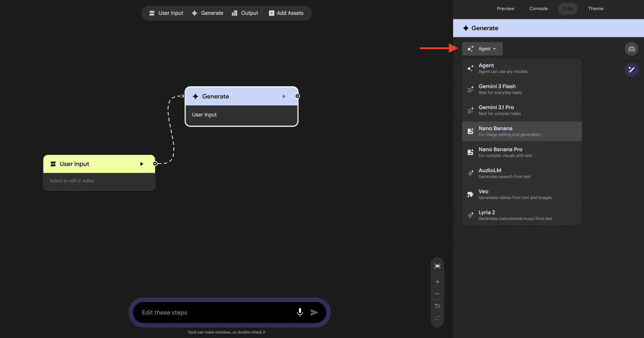Click 'Select to edit in editor' text
The width and height of the screenshot is (644, 338).
click(x=72, y=181)
